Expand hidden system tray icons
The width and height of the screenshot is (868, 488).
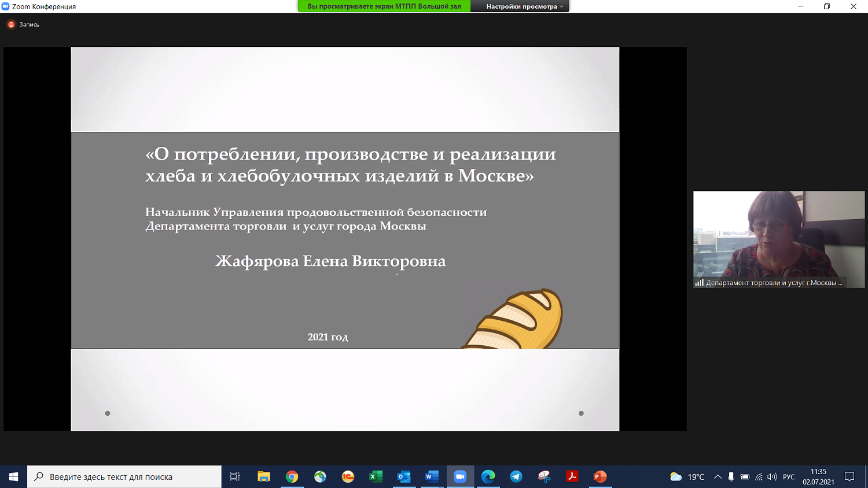(718, 476)
